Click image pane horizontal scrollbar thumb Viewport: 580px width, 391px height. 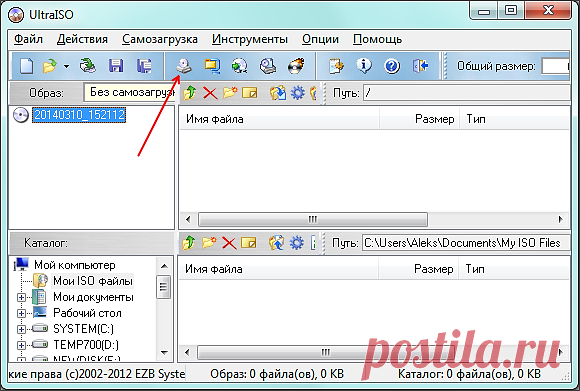[313, 219]
